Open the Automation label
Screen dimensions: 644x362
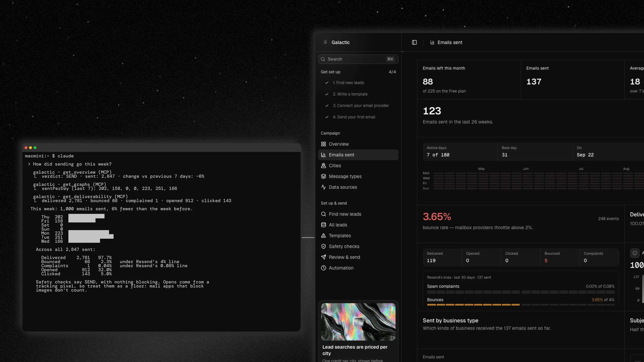[341, 268]
